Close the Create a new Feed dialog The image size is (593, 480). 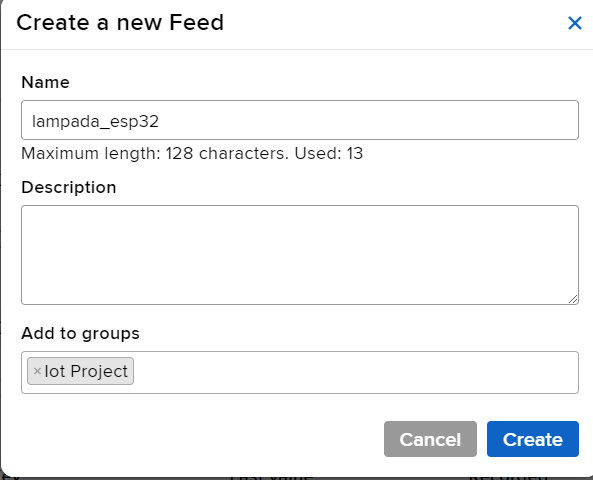pos(574,23)
